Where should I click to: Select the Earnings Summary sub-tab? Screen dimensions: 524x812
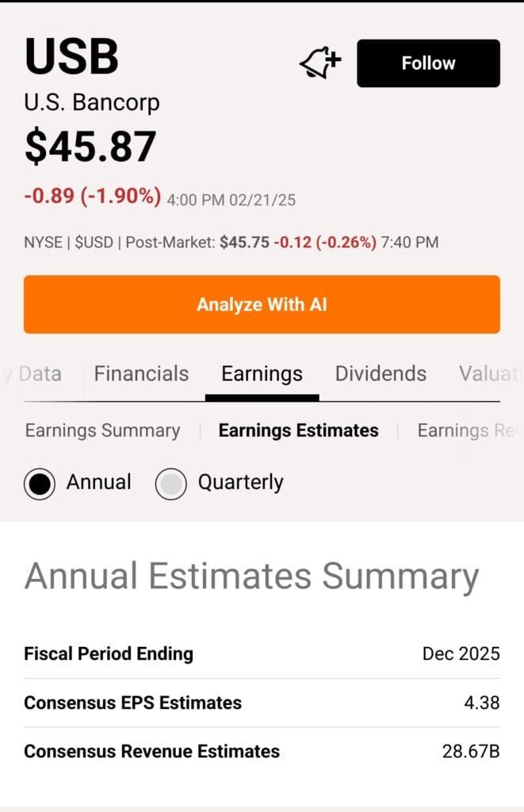101,431
